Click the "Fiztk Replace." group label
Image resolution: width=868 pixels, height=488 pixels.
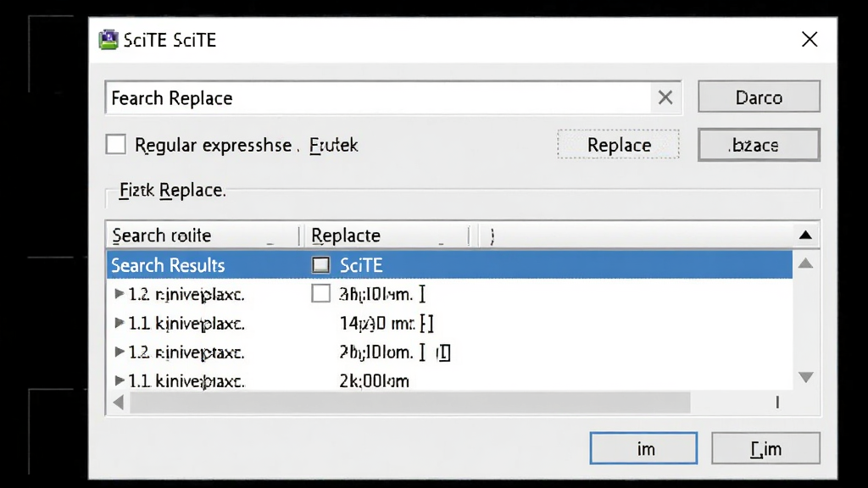172,191
